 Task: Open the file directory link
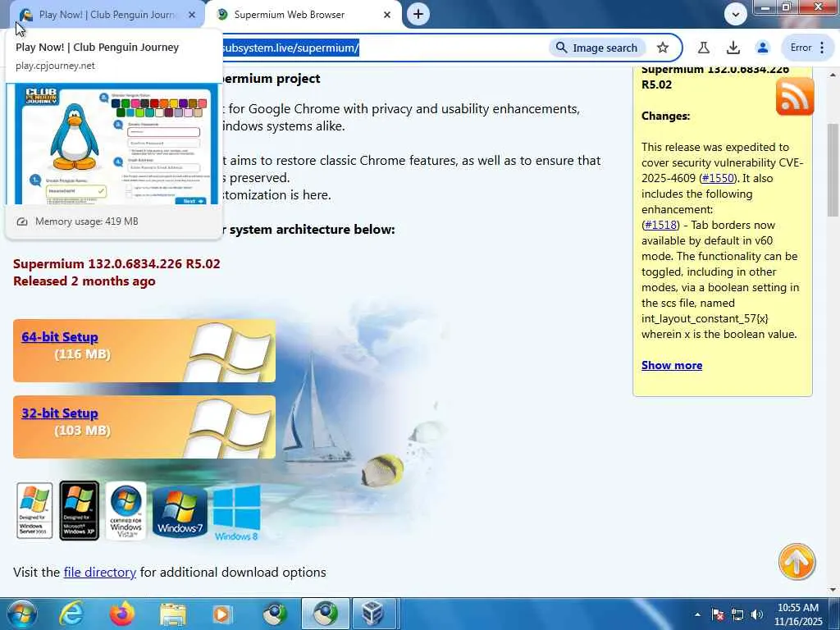tap(99, 572)
